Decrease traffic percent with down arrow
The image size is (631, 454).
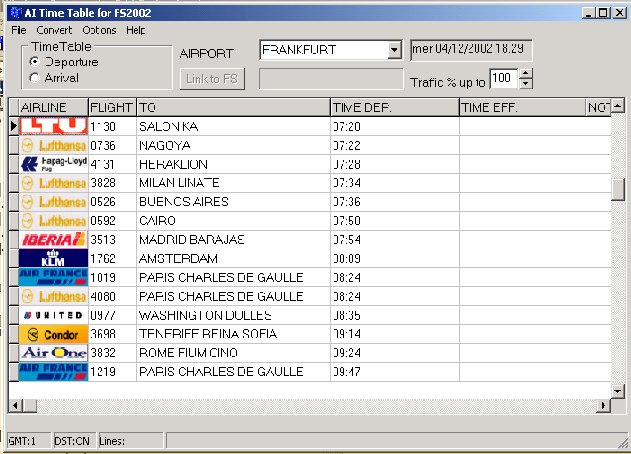[x=525, y=83]
